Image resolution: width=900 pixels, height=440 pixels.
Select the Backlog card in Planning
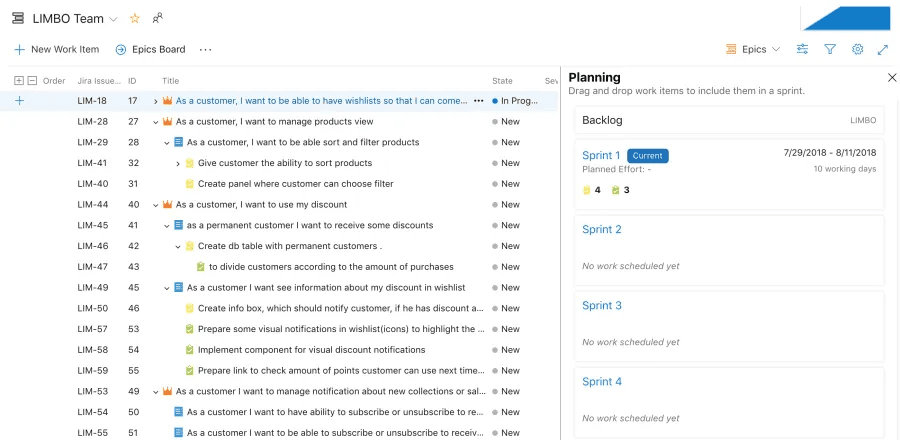click(x=729, y=120)
